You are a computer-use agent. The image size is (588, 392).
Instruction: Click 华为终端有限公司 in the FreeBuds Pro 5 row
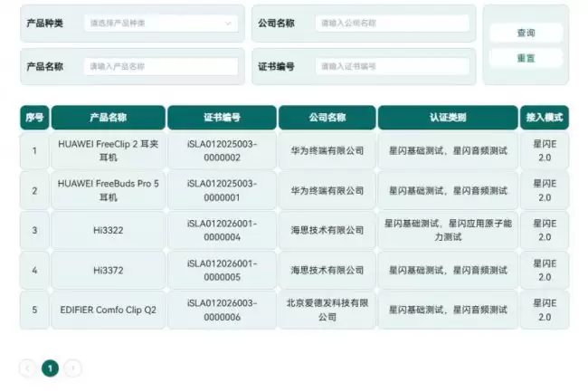[327, 190]
